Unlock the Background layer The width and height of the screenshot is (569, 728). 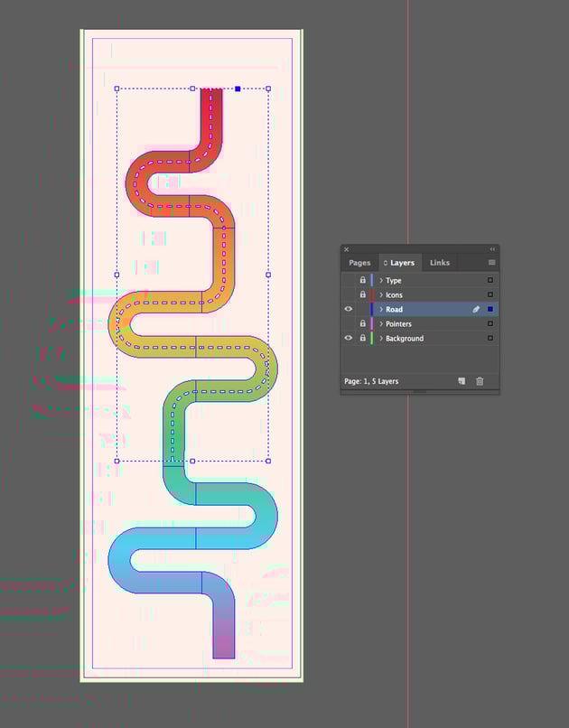point(362,338)
